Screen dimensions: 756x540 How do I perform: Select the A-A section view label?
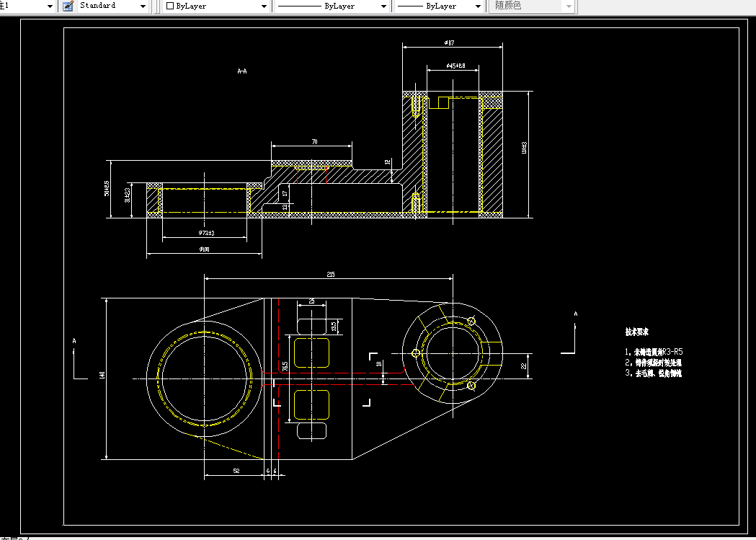click(242, 71)
